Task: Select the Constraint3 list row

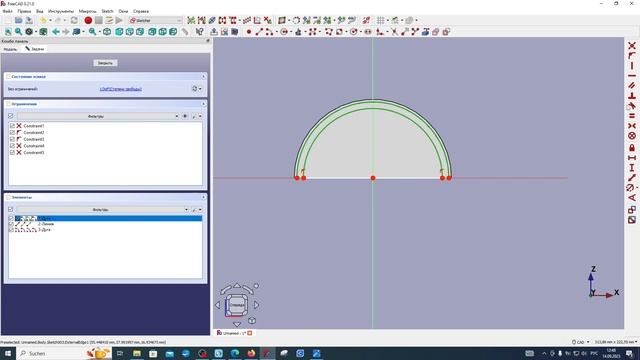Action: (105, 139)
